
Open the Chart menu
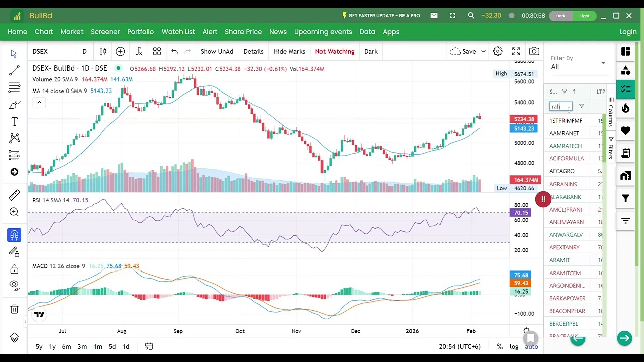click(x=44, y=32)
